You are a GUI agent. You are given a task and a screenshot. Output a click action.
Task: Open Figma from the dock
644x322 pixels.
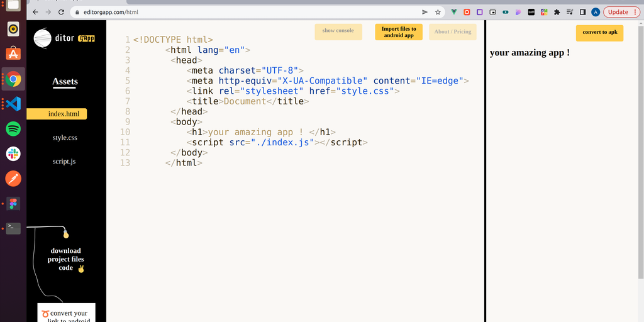tap(13, 203)
